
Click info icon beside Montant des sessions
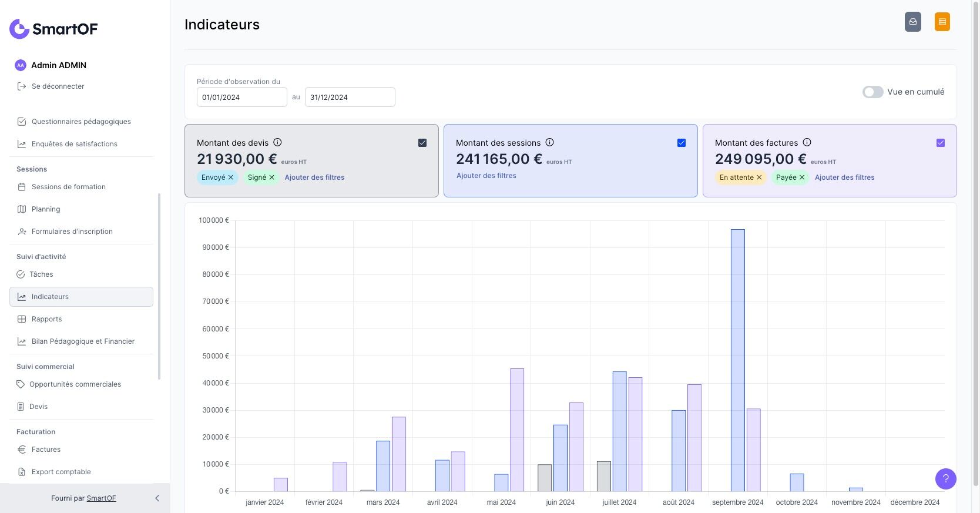(549, 142)
